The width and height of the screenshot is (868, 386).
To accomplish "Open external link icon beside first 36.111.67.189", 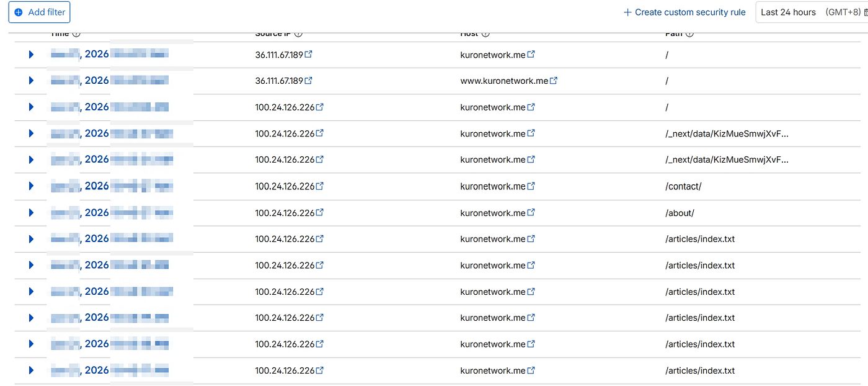I will pos(309,55).
